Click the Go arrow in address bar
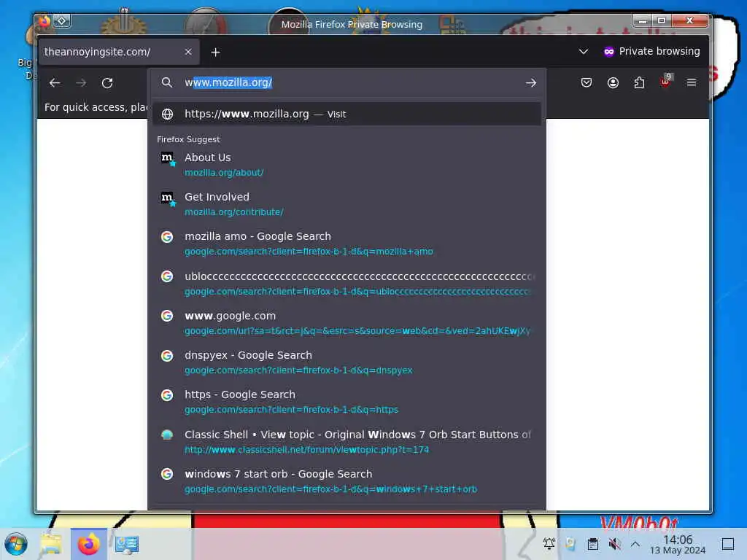This screenshot has width=747, height=560. tap(531, 83)
